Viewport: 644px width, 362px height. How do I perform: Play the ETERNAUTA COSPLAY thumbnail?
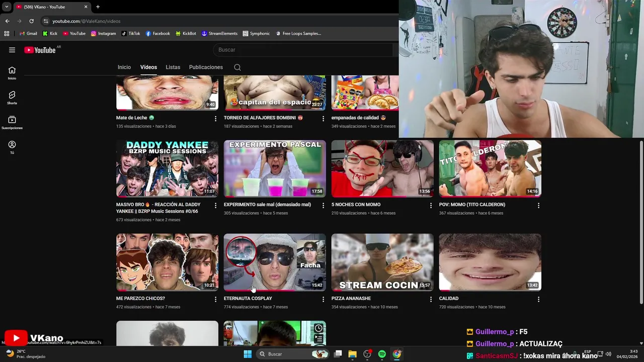pos(275,262)
